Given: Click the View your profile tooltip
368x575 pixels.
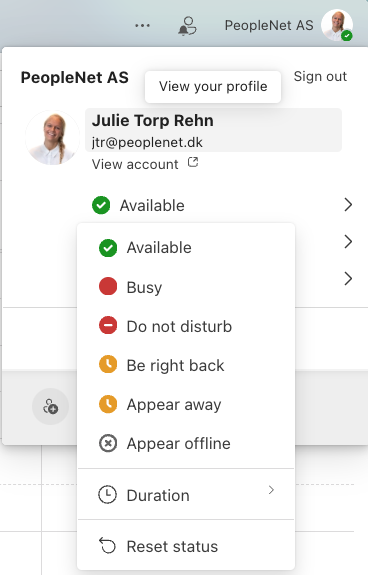Looking at the screenshot, I should pos(213,87).
